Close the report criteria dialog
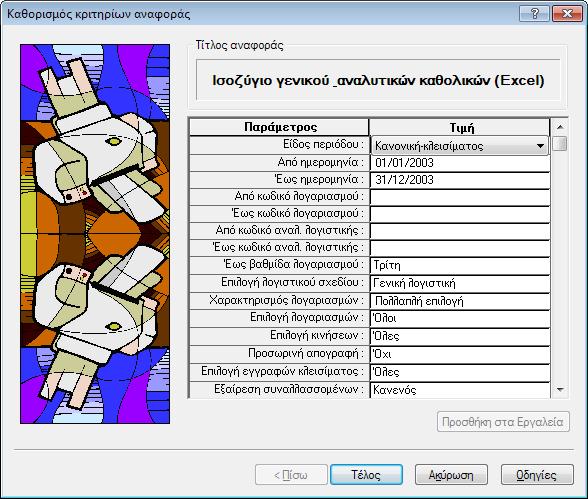The image size is (588, 499). click(x=567, y=14)
